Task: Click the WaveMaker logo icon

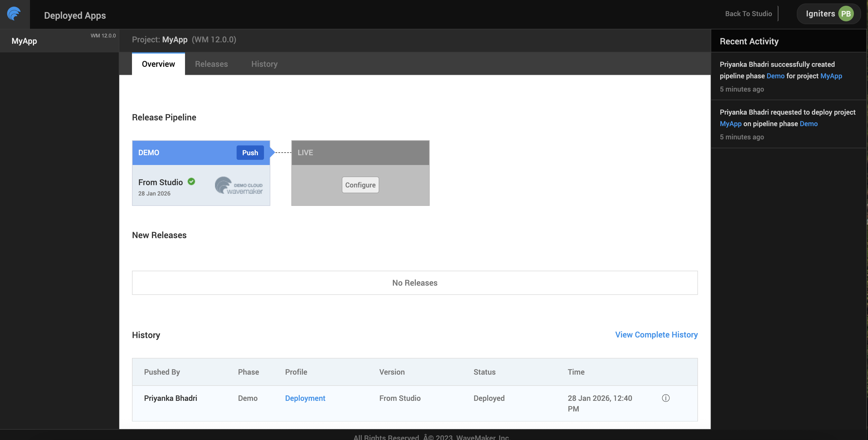Action: [14, 14]
